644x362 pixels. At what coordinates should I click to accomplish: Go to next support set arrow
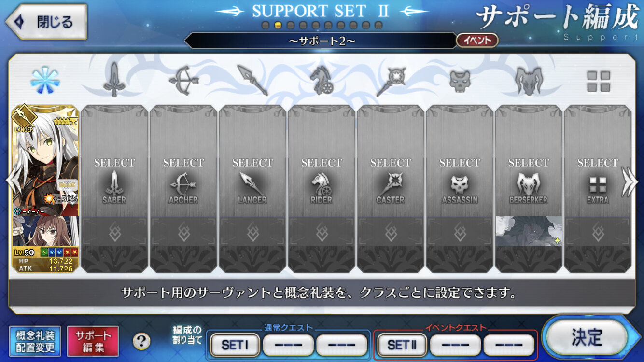click(x=630, y=181)
